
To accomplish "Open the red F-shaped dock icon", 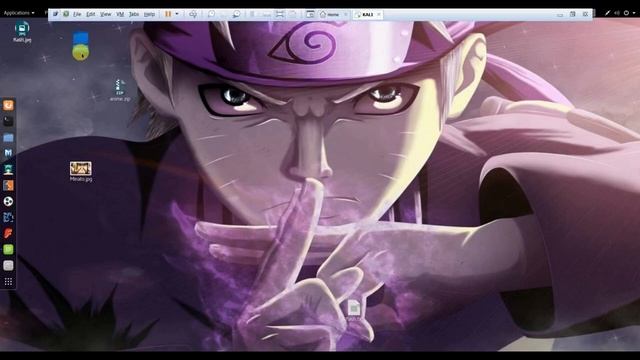I will (x=8, y=233).
